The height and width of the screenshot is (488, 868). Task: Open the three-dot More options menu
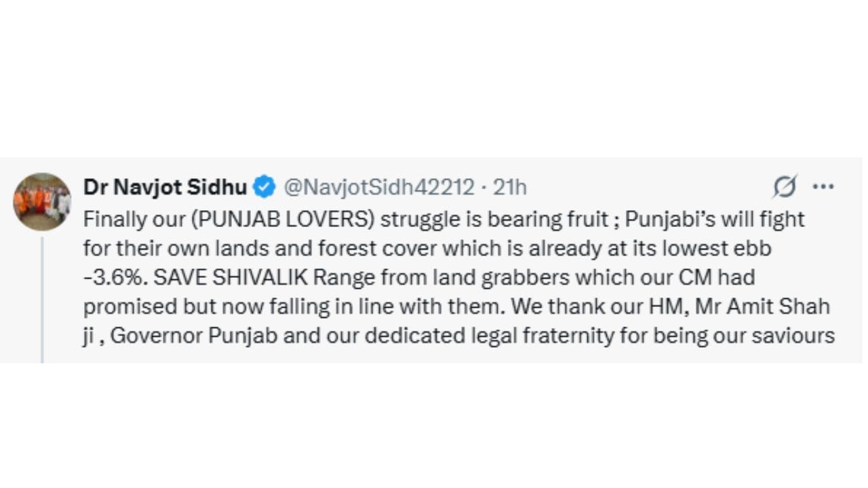[x=823, y=187]
